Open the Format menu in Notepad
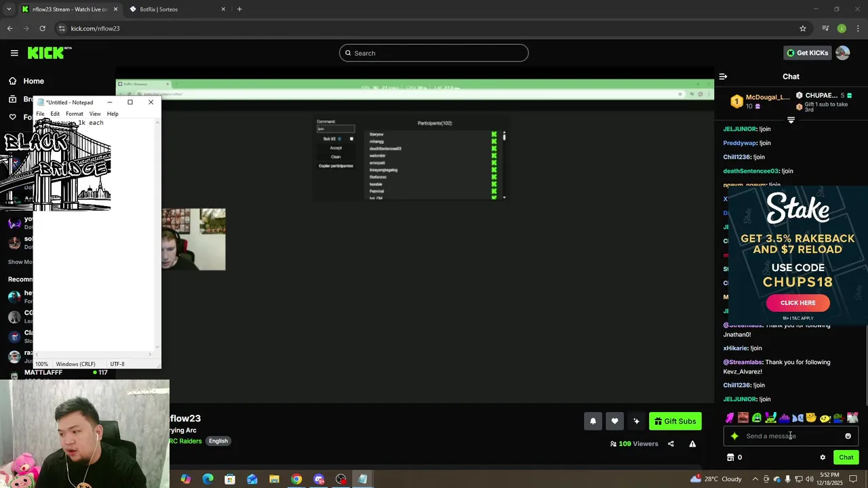The image size is (868, 488). 75,114
